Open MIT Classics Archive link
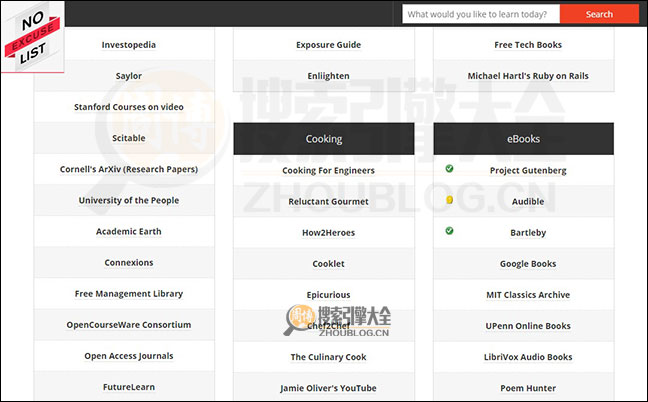648x402 pixels. 528,295
